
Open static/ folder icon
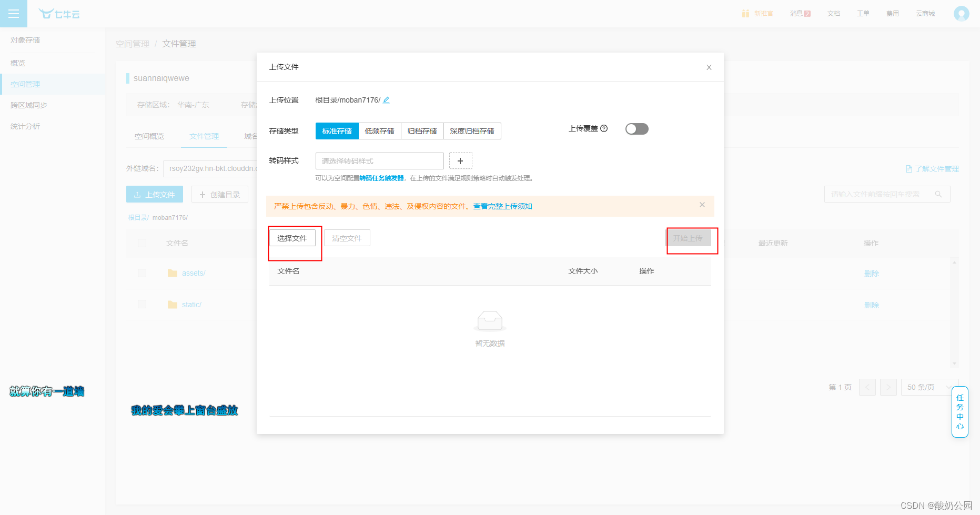click(173, 305)
